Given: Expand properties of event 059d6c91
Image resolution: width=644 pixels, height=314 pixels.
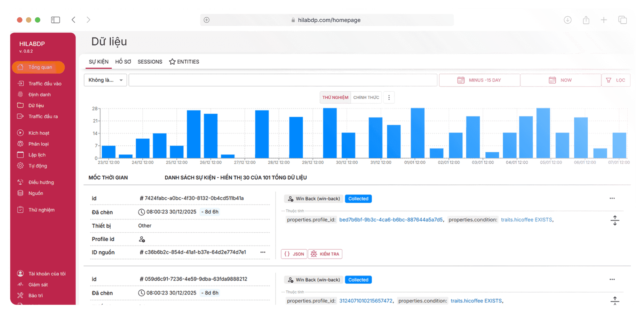Looking at the screenshot, I should coord(615,301).
